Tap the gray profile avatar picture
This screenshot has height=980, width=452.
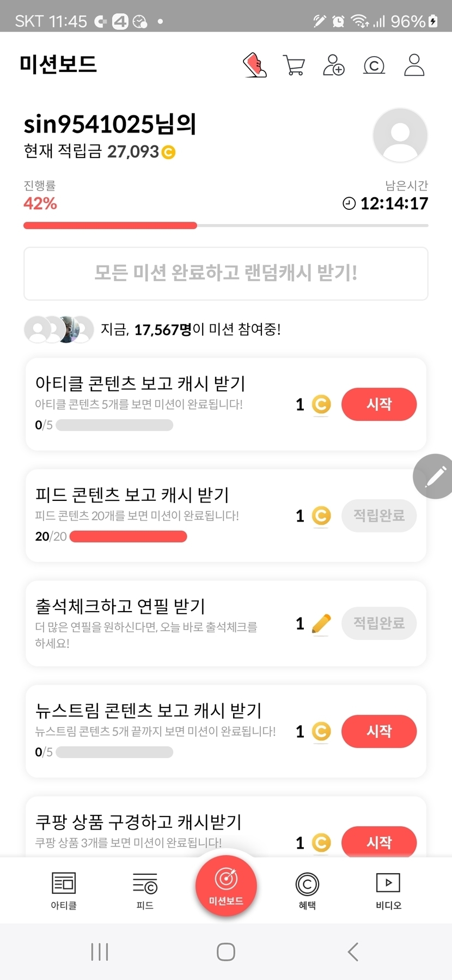(400, 135)
